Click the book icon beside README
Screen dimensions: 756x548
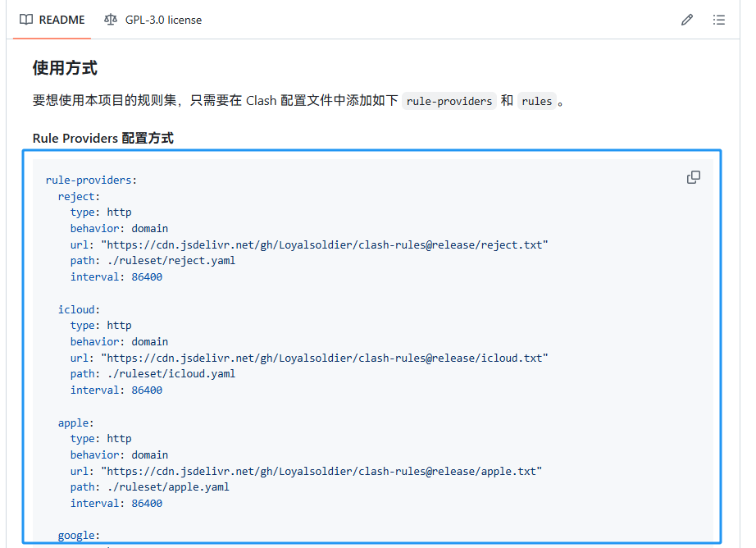26,20
